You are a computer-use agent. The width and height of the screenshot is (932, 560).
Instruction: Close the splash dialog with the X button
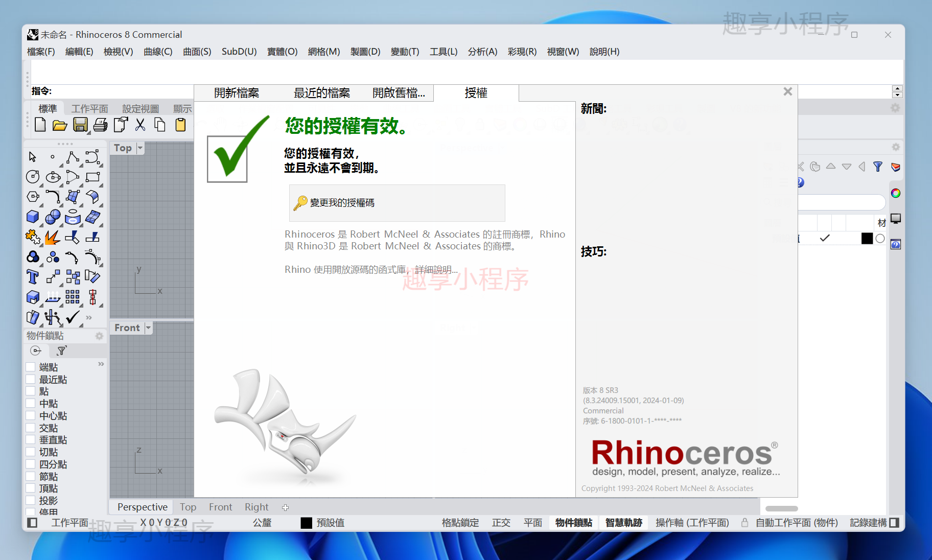788,91
